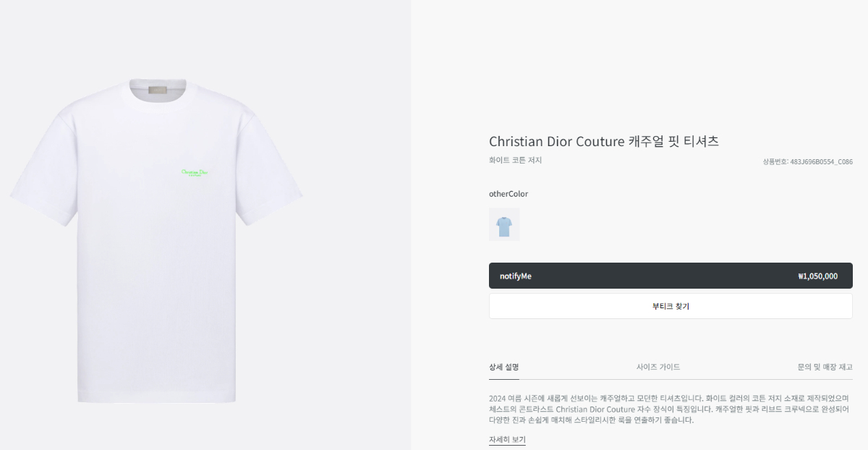Open the 사이즈 가이드 tab

coord(658,367)
